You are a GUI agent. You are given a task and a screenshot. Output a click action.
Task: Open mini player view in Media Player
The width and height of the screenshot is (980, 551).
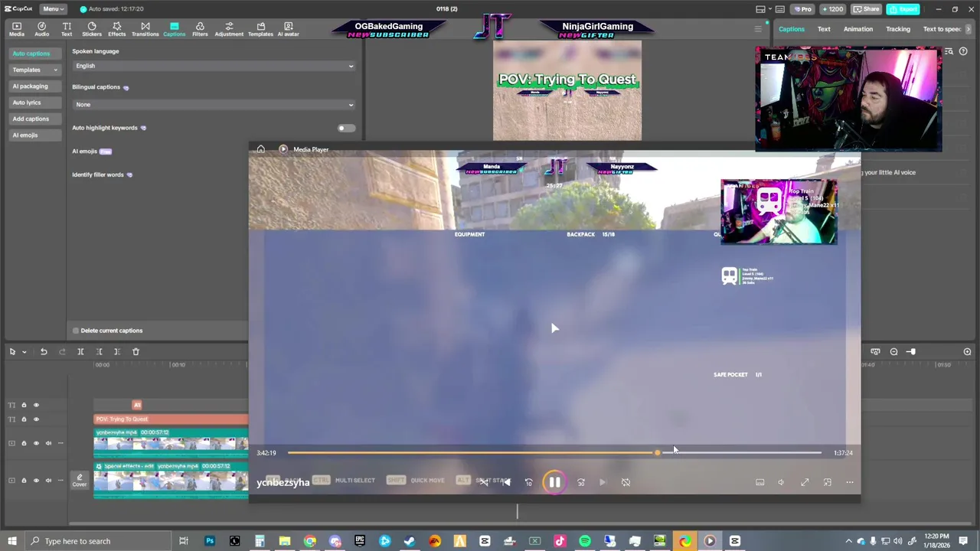(x=828, y=482)
